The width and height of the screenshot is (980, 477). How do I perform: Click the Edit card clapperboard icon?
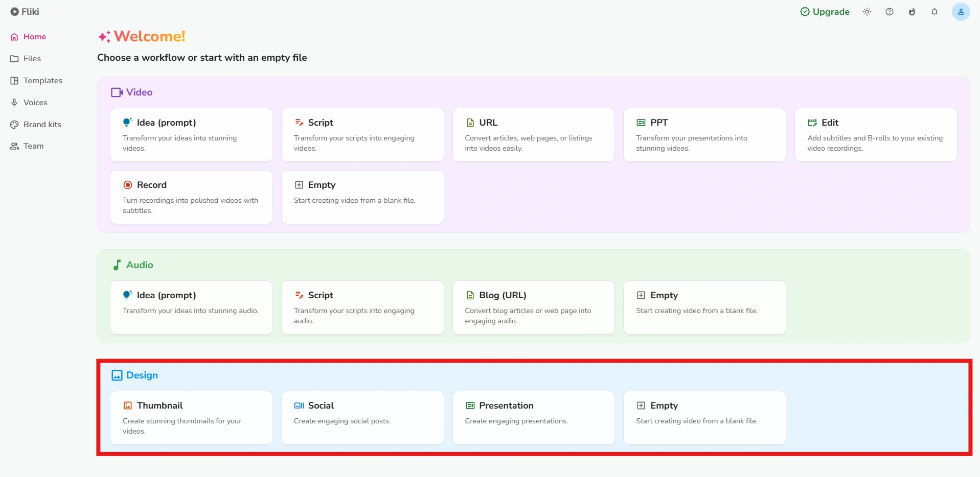tap(812, 123)
